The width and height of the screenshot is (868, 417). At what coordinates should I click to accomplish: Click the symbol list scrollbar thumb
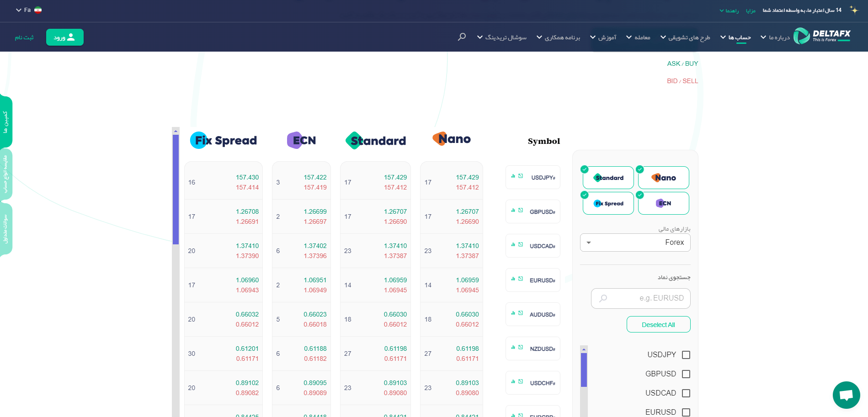coord(584,370)
